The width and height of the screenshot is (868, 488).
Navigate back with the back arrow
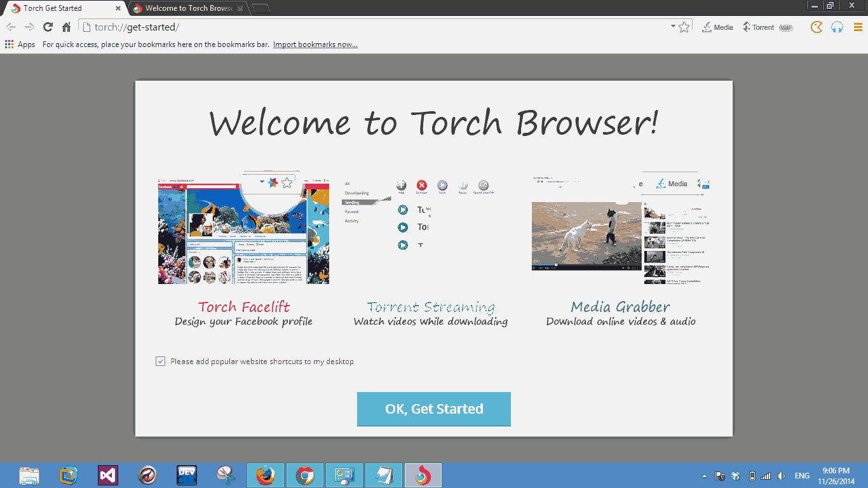pos(10,27)
